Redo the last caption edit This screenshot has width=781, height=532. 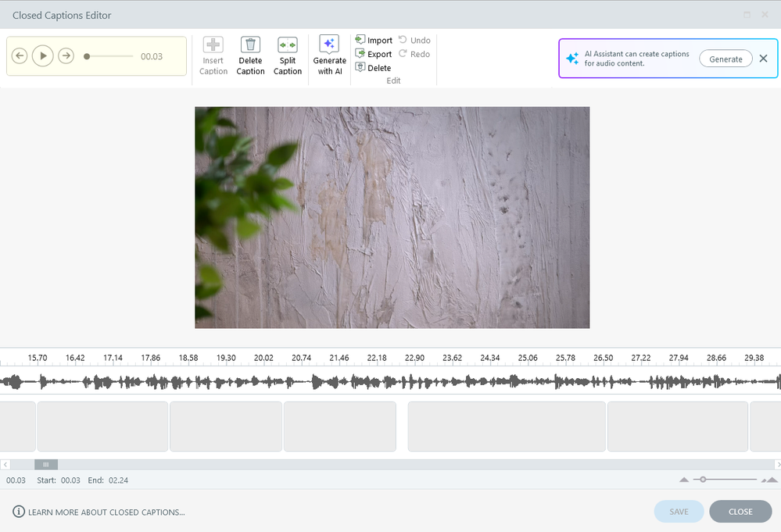point(414,54)
